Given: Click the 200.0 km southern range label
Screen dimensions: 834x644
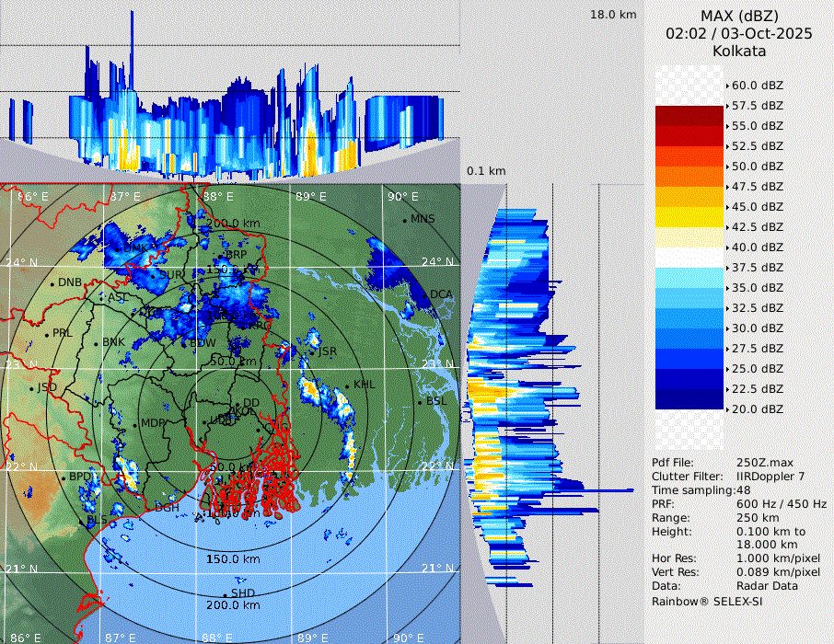Looking at the screenshot, I should click(232, 605).
